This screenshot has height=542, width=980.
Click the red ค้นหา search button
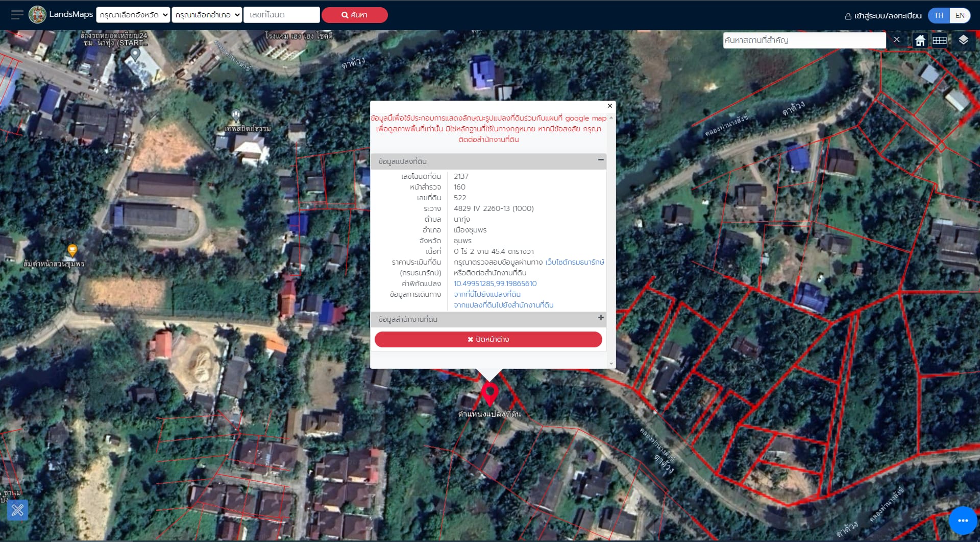[354, 15]
